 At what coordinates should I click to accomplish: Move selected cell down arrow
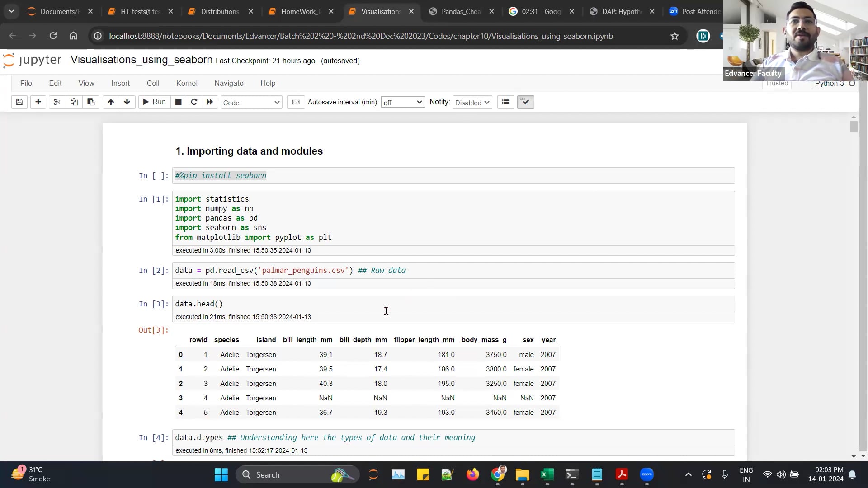coord(127,102)
